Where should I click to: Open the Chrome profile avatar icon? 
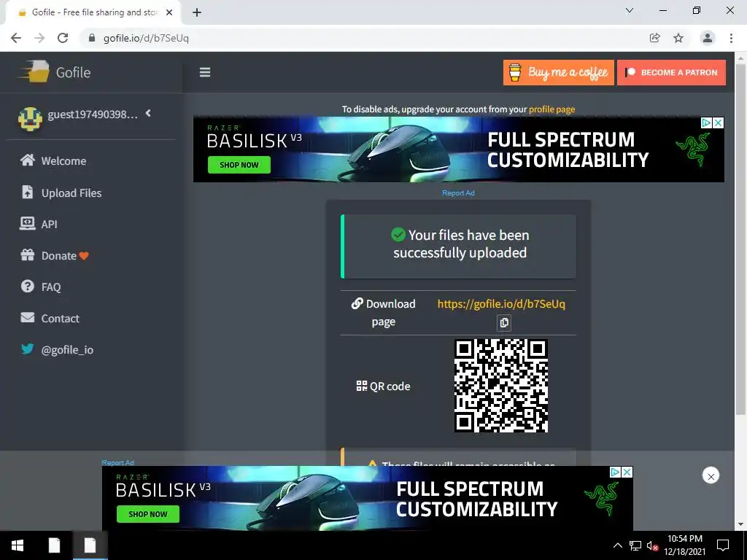pyautogui.click(x=708, y=38)
